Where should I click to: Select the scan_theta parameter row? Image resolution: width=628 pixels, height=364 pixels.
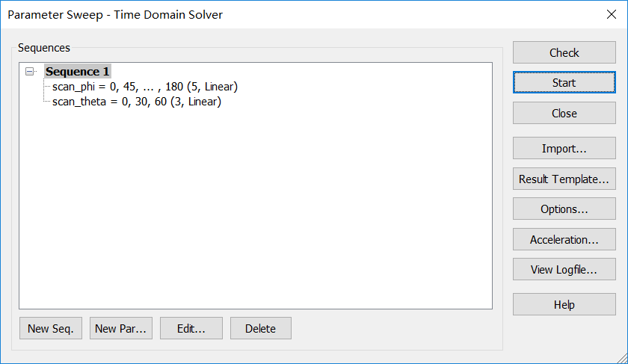tap(137, 102)
